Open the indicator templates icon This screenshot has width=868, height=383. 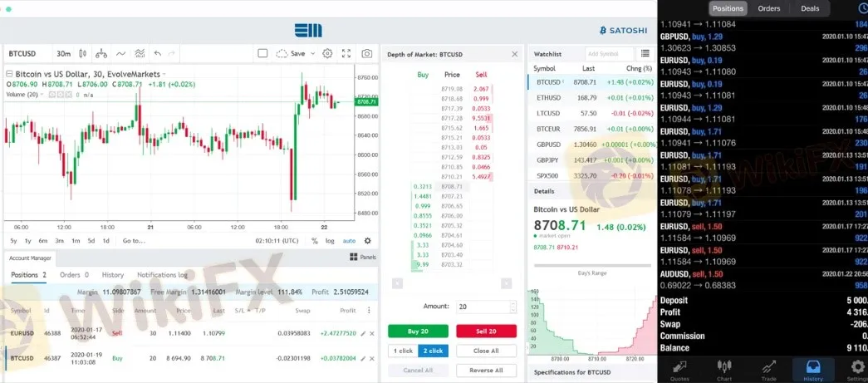140,54
